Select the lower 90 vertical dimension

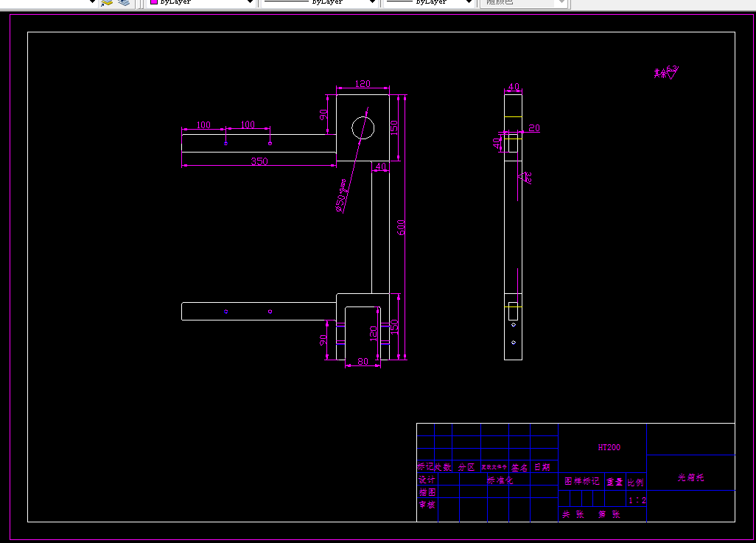(x=323, y=340)
